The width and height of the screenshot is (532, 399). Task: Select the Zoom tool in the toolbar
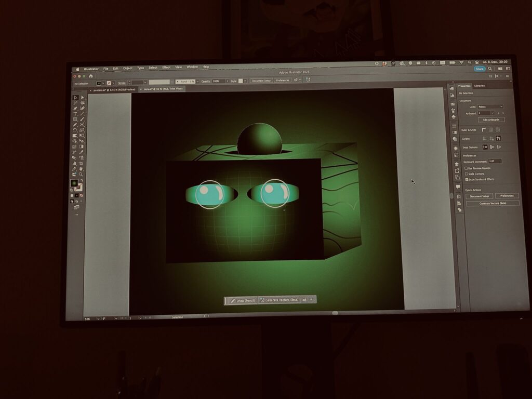click(81, 175)
